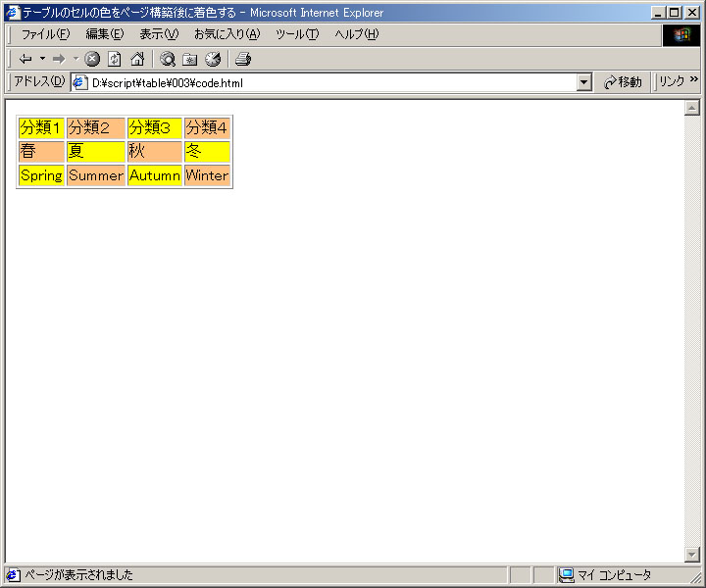The image size is (706, 588).
Task: Expand the リンク links toolbar chevron
Action: (694, 79)
